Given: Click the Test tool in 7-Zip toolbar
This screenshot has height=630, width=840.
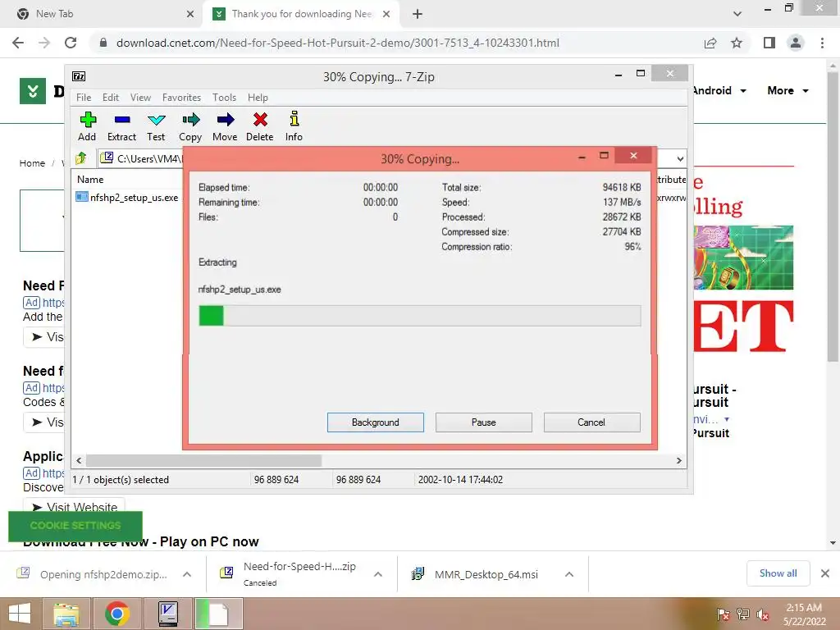Looking at the screenshot, I should tap(156, 126).
